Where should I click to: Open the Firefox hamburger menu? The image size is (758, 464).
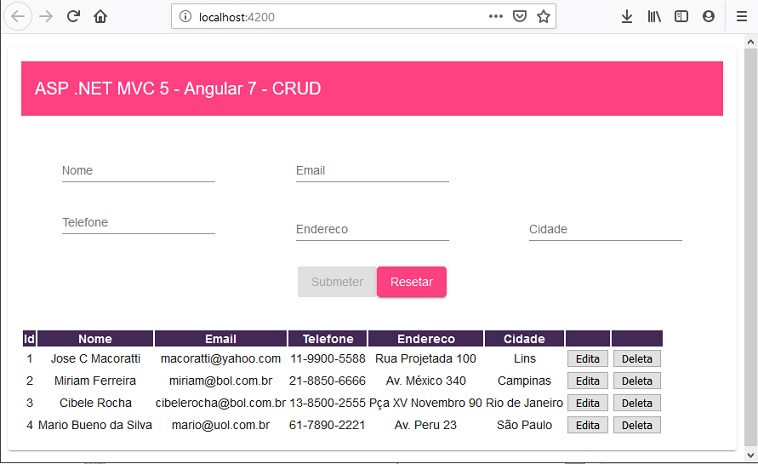742,16
